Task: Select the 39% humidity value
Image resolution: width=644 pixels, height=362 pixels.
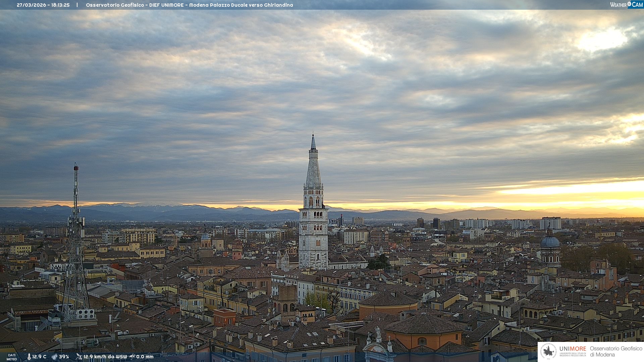Action: click(64, 357)
